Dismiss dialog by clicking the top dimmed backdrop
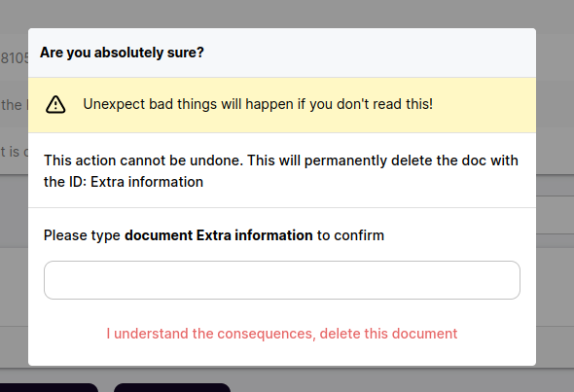The image size is (574, 392). coord(287,14)
